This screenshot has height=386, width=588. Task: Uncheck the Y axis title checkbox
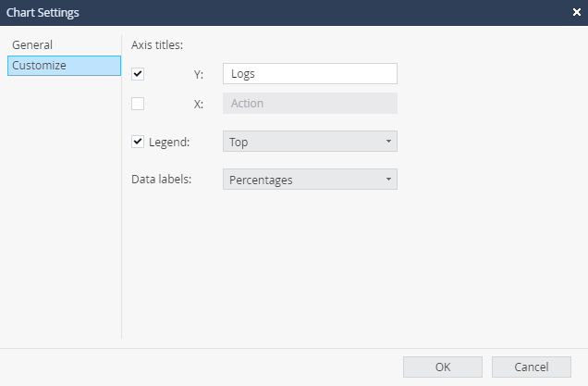coord(138,74)
